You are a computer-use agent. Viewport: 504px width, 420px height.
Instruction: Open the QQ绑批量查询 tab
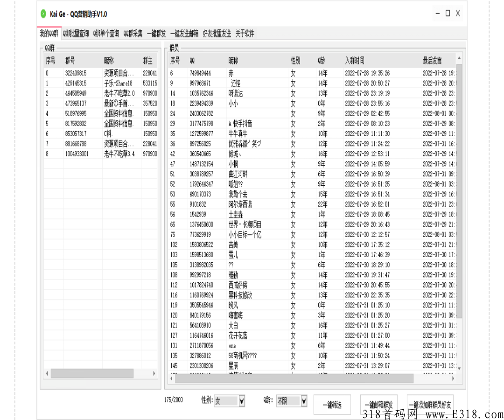point(76,34)
